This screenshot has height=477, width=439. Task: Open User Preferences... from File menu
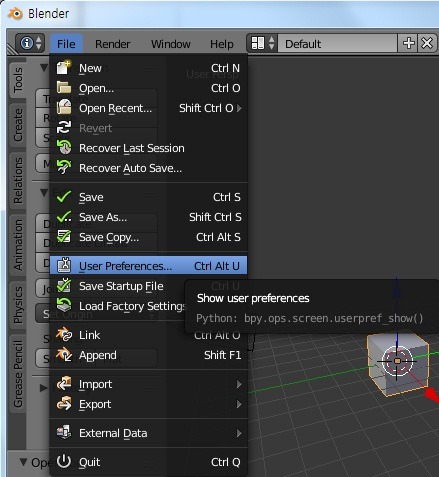pyautogui.click(x=149, y=266)
